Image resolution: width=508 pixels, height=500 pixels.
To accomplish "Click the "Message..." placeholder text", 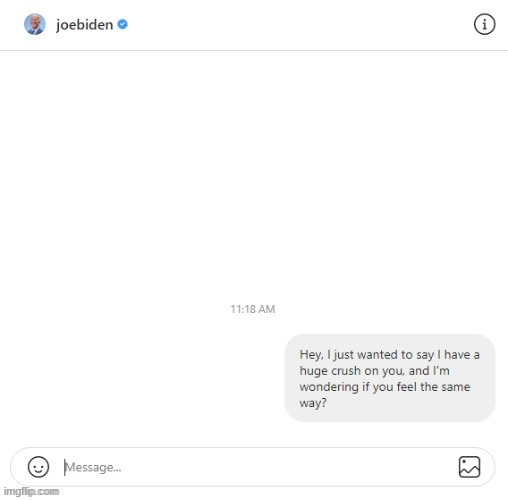I will (x=93, y=467).
